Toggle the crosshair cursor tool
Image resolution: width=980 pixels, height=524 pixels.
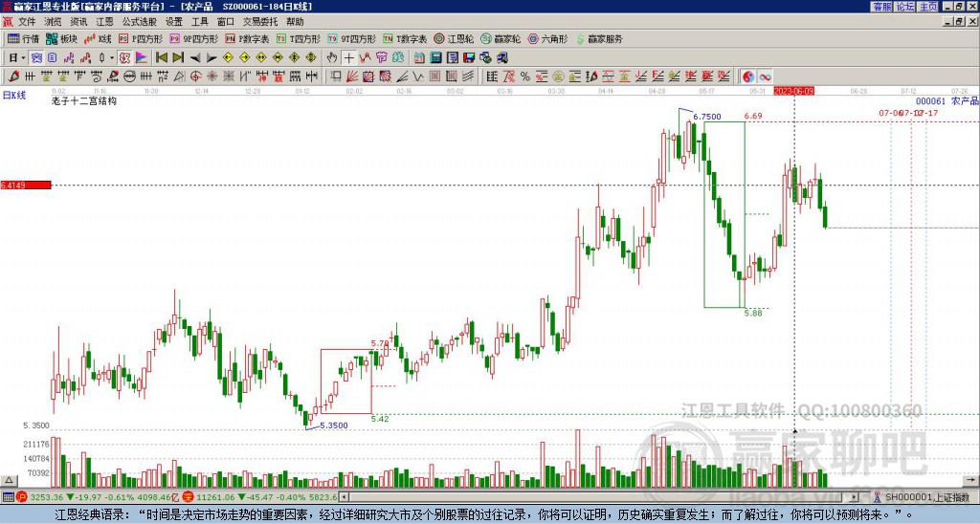point(348,58)
